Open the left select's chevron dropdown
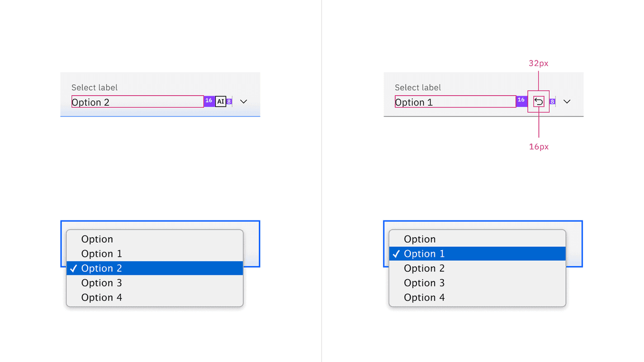Image resolution: width=644 pixels, height=362 pixels. click(x=243, y=101)
